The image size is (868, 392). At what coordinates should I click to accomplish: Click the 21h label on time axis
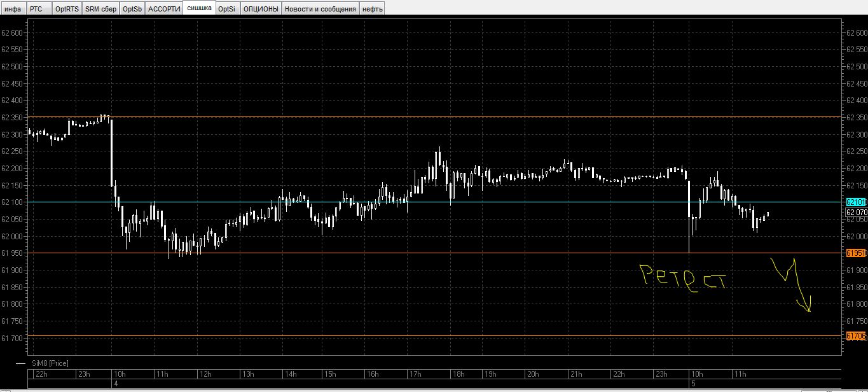tap(575, 374)
